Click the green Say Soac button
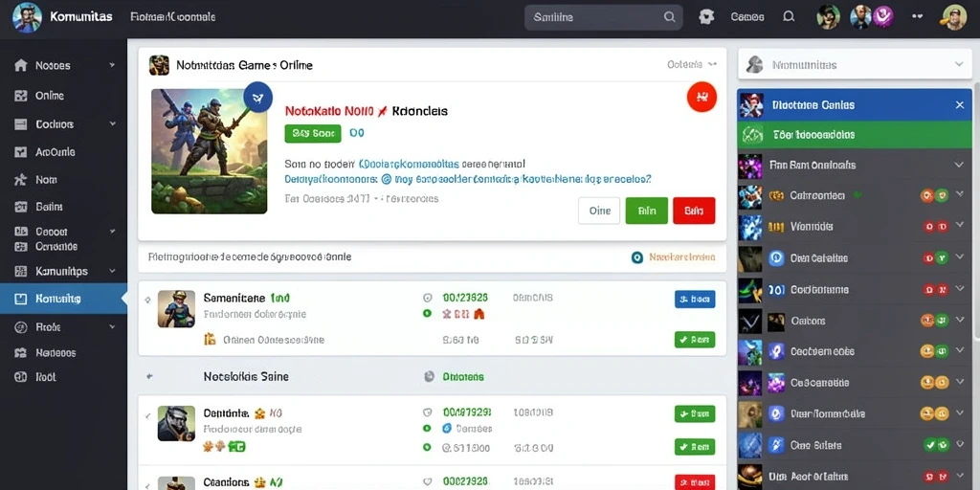 coord(313,133)
